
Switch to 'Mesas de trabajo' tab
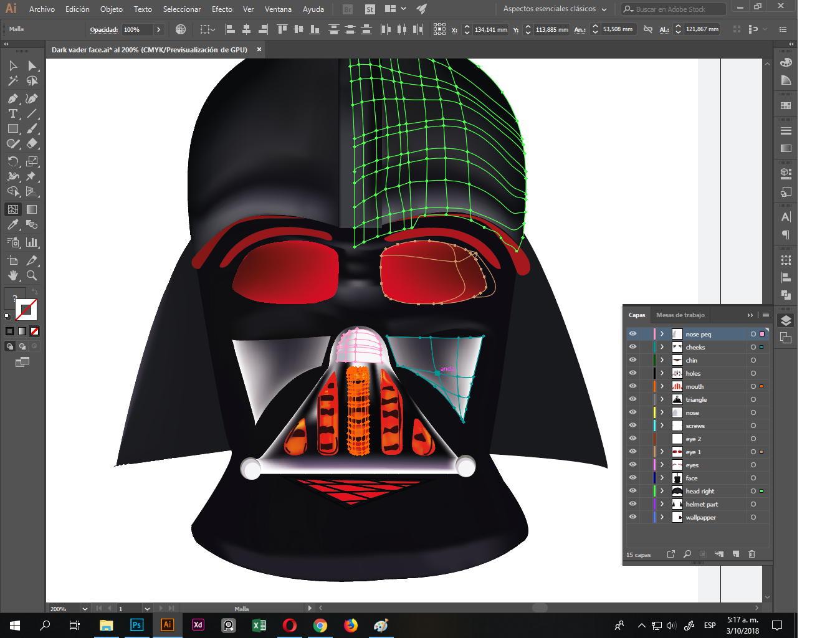(680, 315)
